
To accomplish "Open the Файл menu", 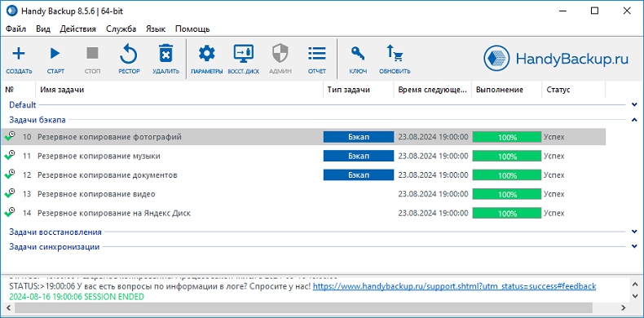I will (16, 29).
